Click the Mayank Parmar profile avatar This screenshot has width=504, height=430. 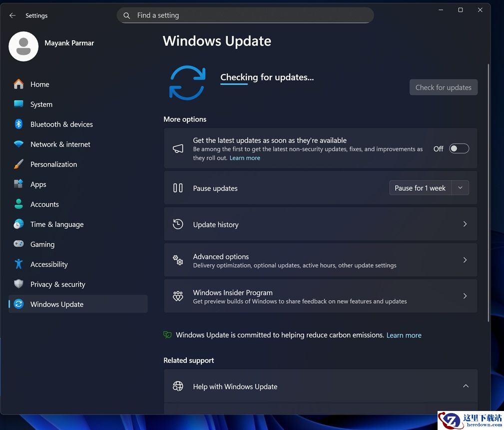click(23, 46)
